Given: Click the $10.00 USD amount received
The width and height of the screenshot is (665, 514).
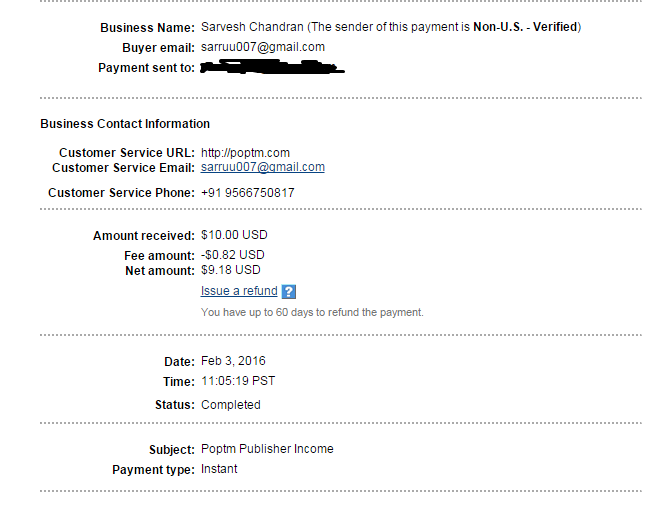Looking at the screenshot, I should [x=234, y=235].
